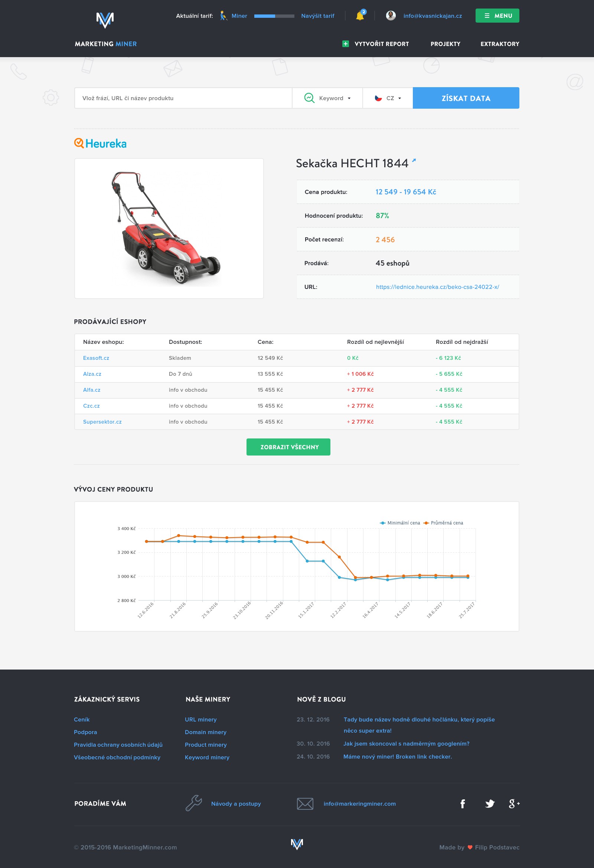Click the MARKETING MINER text brand
The width and height of the screenshot is (594, 868).
(x=106, y=44)
